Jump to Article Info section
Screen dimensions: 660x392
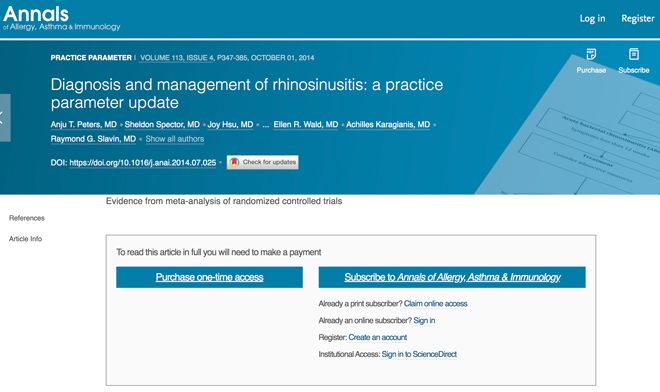tap(26, 239)
